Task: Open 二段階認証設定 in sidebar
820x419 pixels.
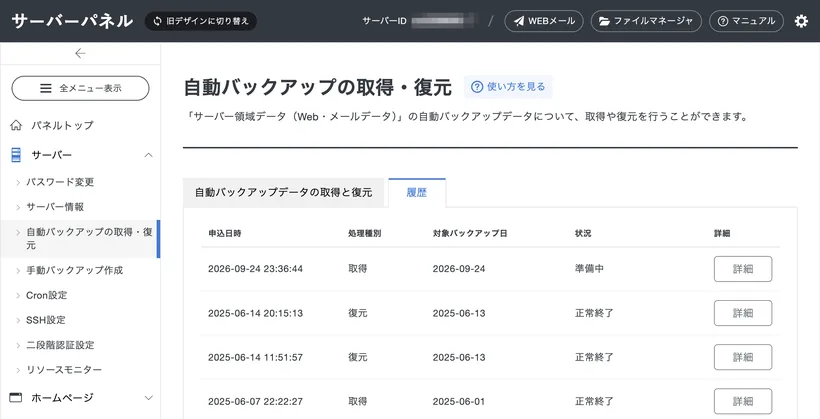Action: click(x=60, y=345)
